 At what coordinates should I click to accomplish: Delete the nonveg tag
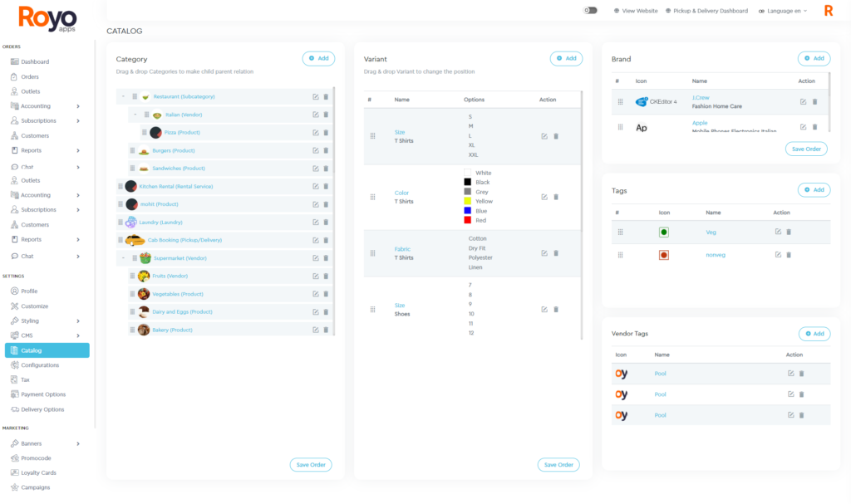point(789,254)
